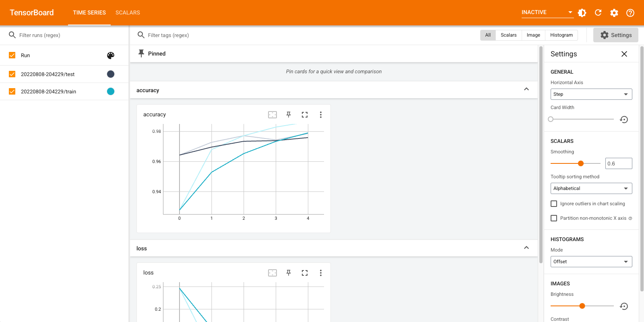Reset image brightness to default
644x322 pixels.
tap(624, 306)
